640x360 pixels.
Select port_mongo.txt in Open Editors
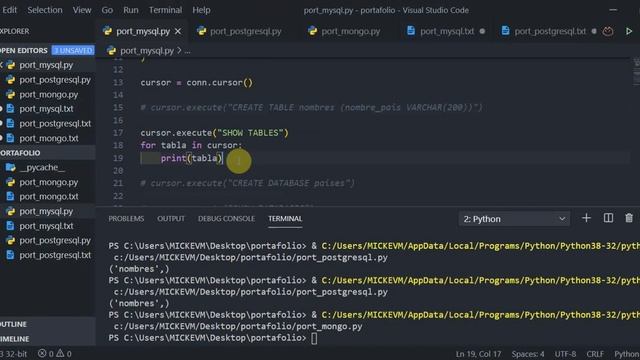pyautogui.click(x=48, y=138)
